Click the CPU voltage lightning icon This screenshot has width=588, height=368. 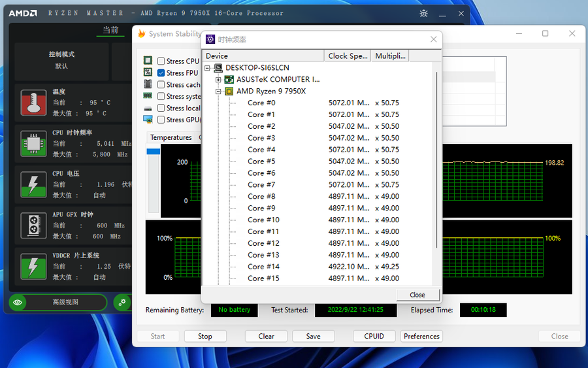33,185
